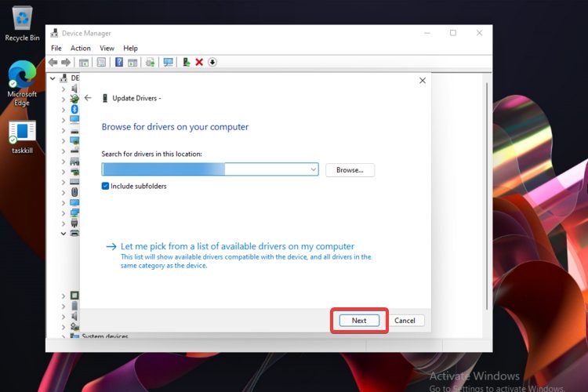Click the scan for hardware changes icon
588x392 pixels.
point(168,62)
